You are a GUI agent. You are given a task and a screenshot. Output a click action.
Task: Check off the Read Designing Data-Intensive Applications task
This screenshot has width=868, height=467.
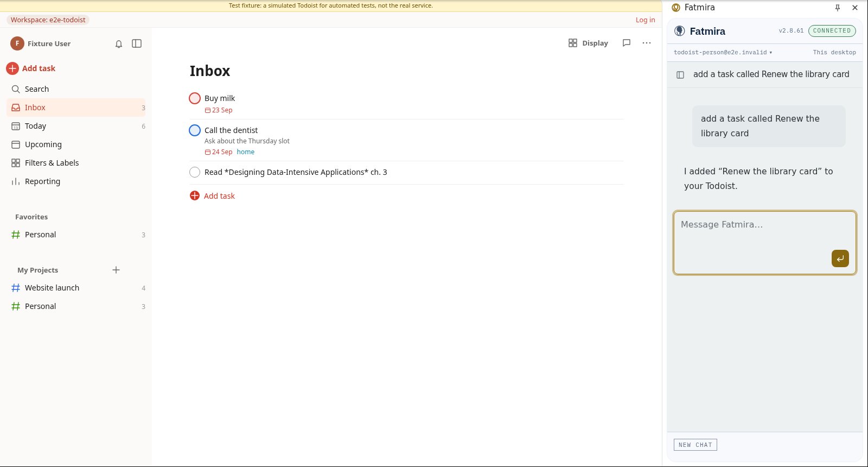coord(195,172)
